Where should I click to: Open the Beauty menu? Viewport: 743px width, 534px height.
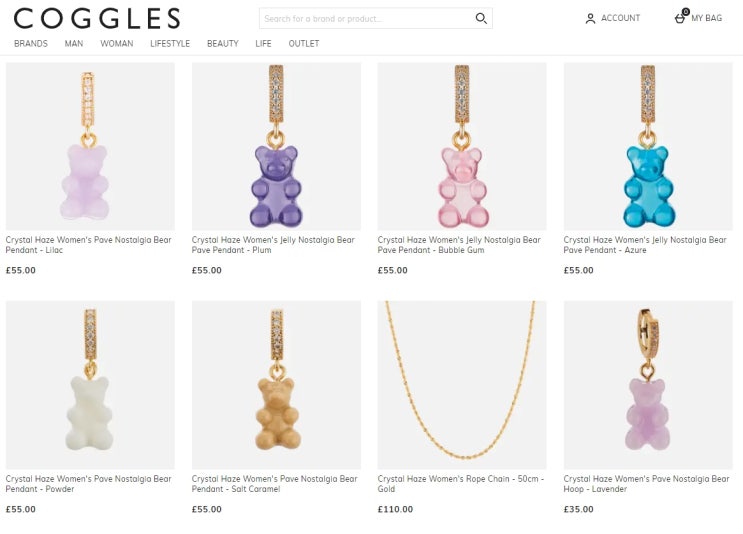click(x=223, y=44)
